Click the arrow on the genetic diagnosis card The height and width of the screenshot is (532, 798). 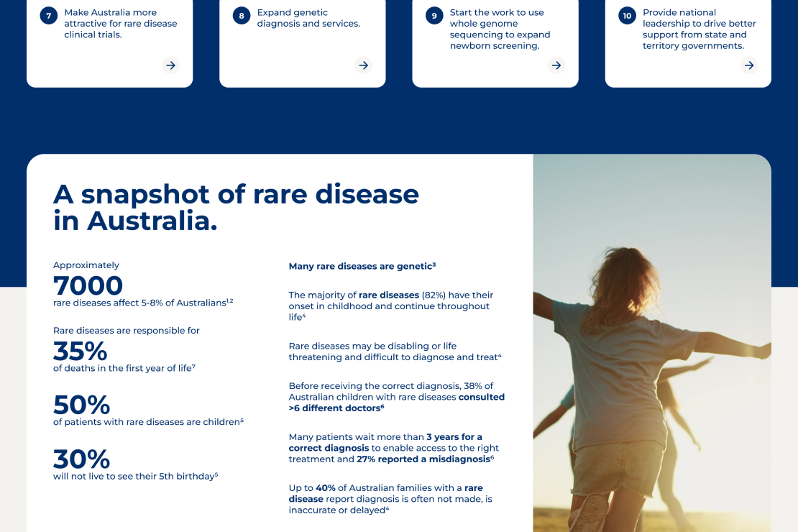click(x=363, y=65)
